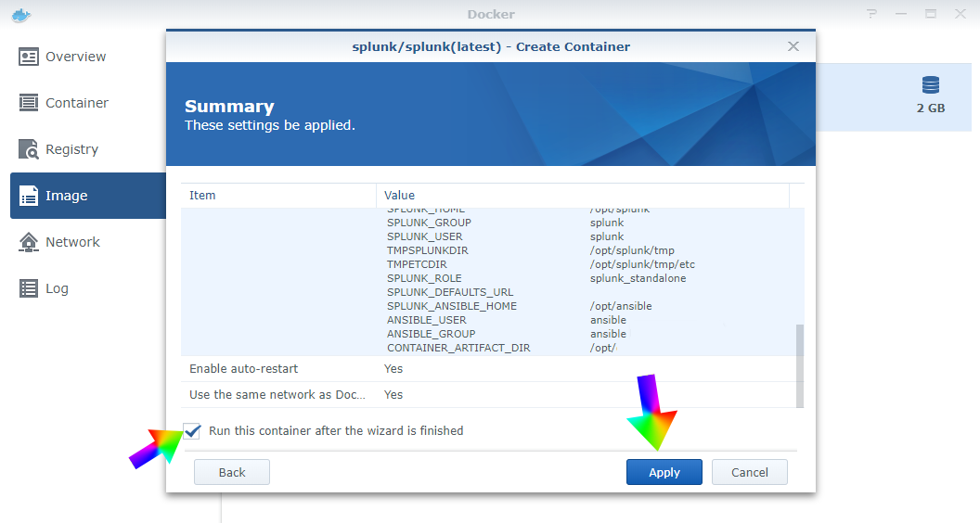Uncheck Run this container after wizard finished
Viewport: 980px width, 523px height.
192,431
